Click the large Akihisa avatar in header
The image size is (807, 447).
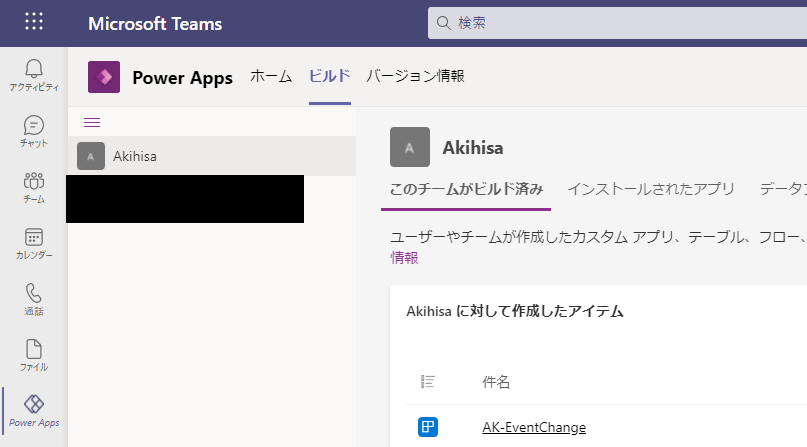tap(410, 147)
